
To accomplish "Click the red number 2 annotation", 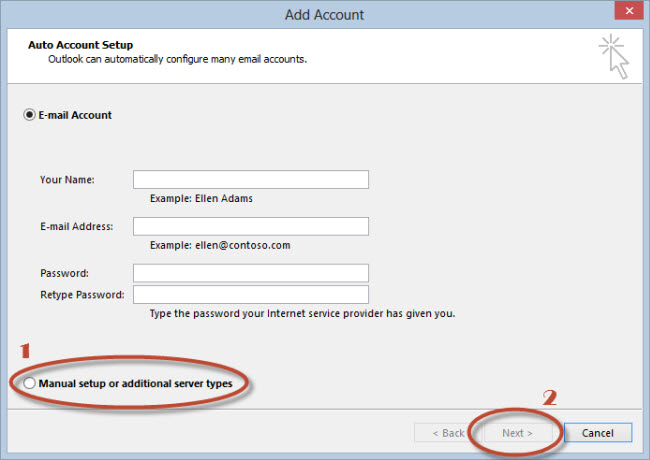I will tap(550, 398).
